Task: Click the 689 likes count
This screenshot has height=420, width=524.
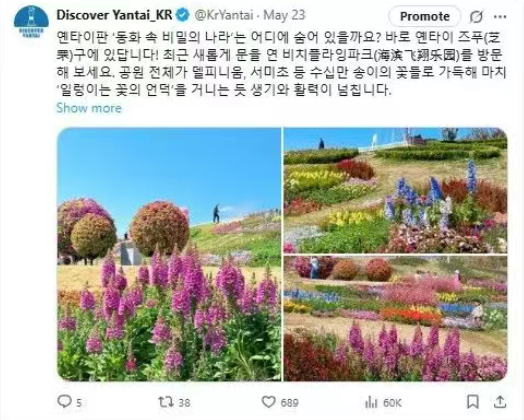Action: 289,403
